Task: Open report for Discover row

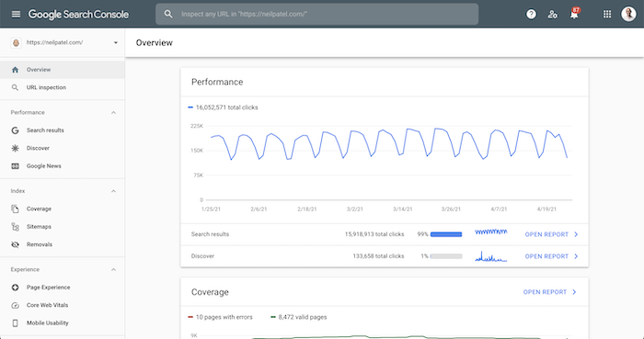Action: pyautogui.click(x=546, y=256)
